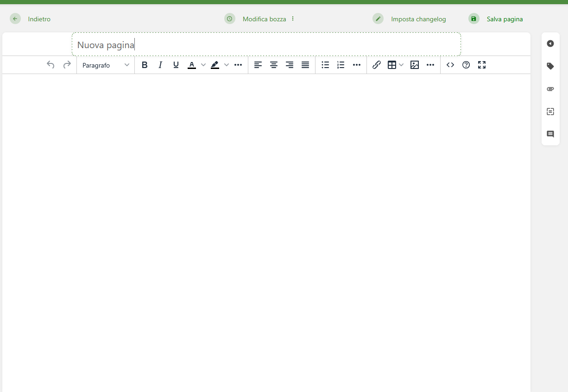This screenshot has width=568, height=392.
Task: Expand the highlight color picker arrow
Action: (227, 65)
